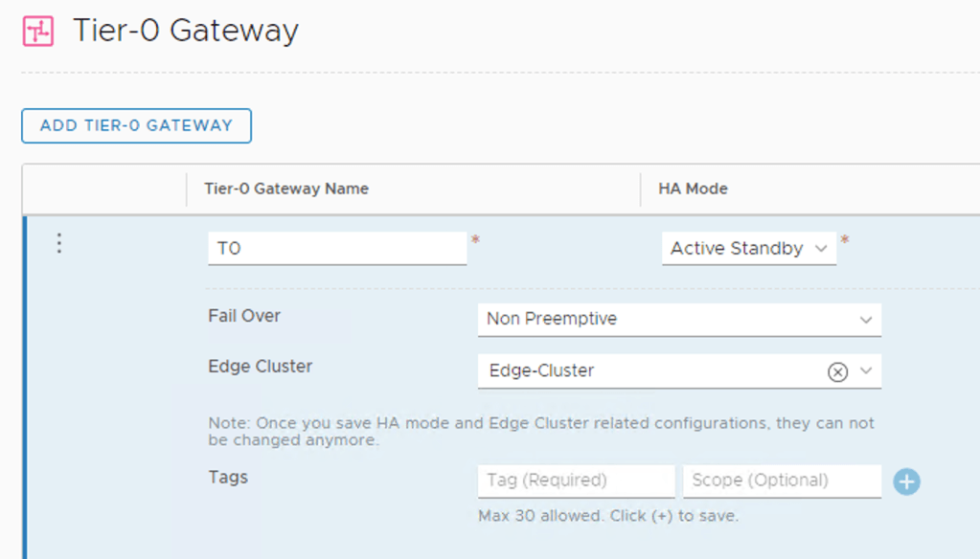Click the Tier-0 Gateway page title

(186, 31)
